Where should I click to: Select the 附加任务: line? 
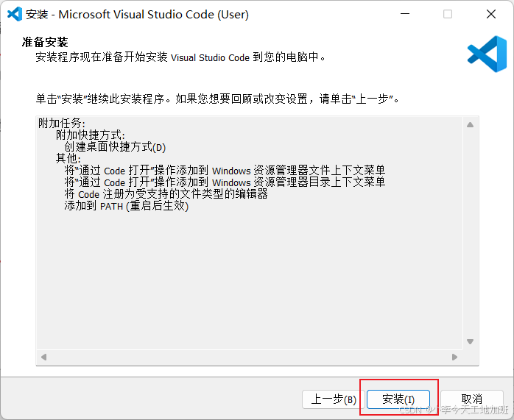(62, 123)
